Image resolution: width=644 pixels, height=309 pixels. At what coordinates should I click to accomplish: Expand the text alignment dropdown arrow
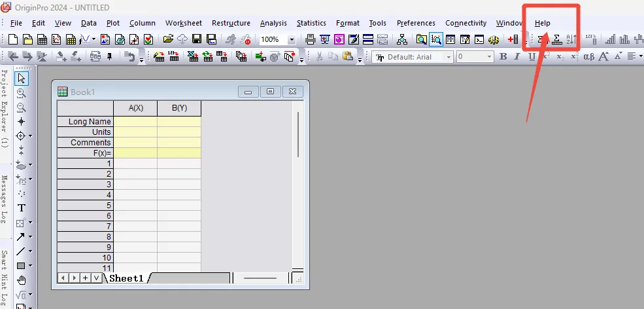[x=640, y=57]
